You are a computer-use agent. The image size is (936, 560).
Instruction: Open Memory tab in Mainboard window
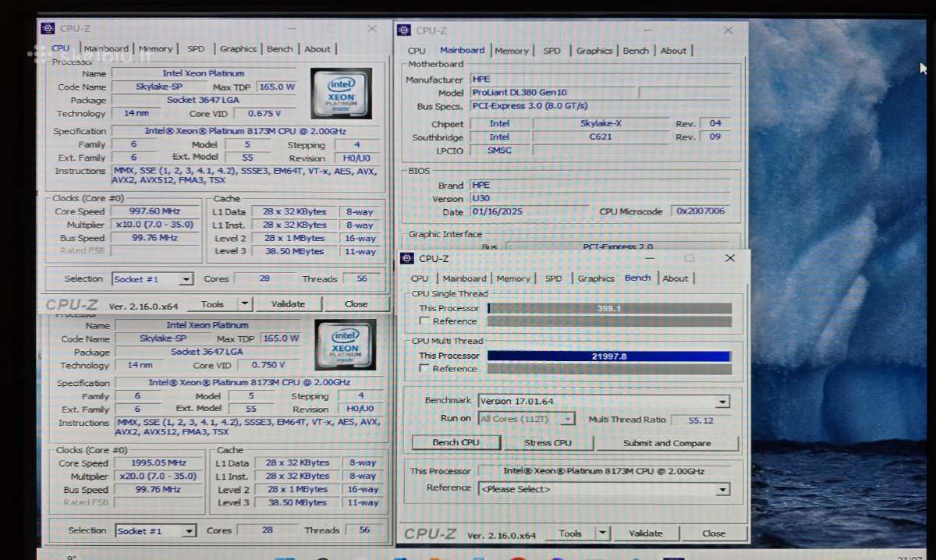(x=512, y=51)
